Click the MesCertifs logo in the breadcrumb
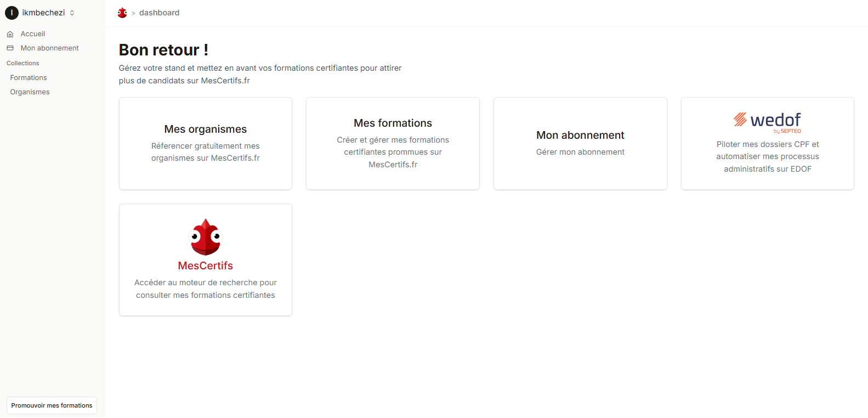868x418 pixels. point(122,13)
